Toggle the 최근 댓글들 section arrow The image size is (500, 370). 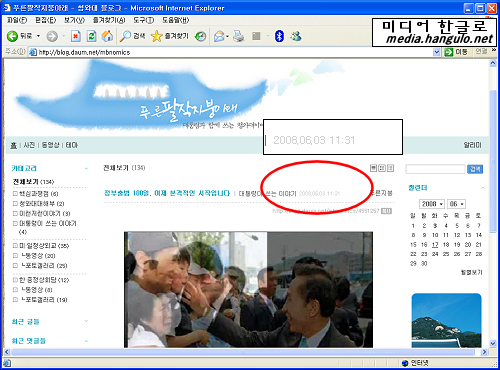coord(86,341)
